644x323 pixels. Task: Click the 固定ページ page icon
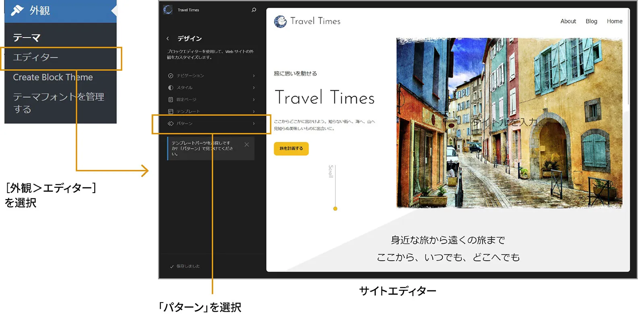[x=171, y=99]
